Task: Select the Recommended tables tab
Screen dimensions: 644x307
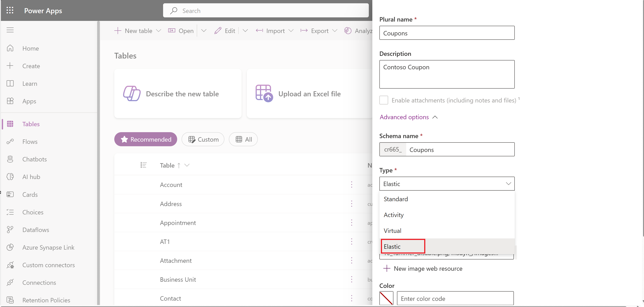Action: coord(145,139)
